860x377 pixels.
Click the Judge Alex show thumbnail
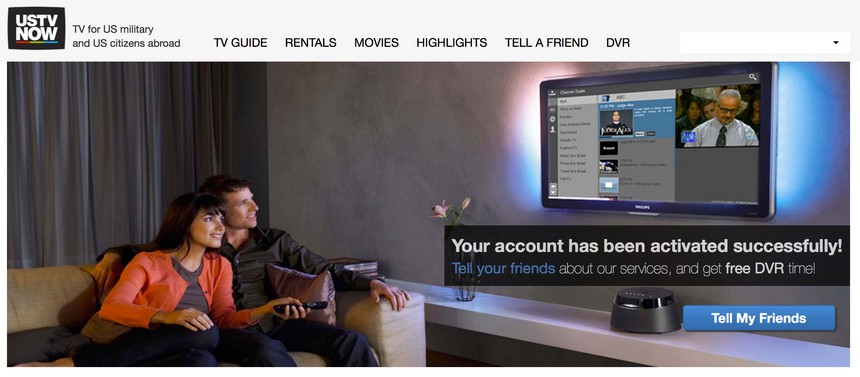click(616, 123)
